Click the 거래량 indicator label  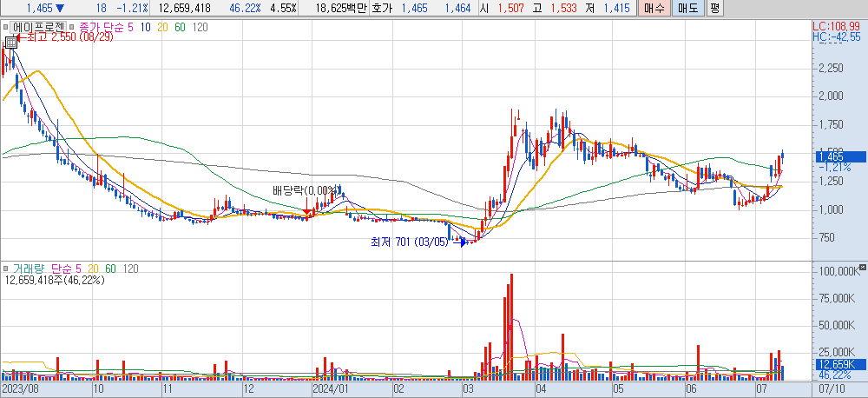[29, 269]
